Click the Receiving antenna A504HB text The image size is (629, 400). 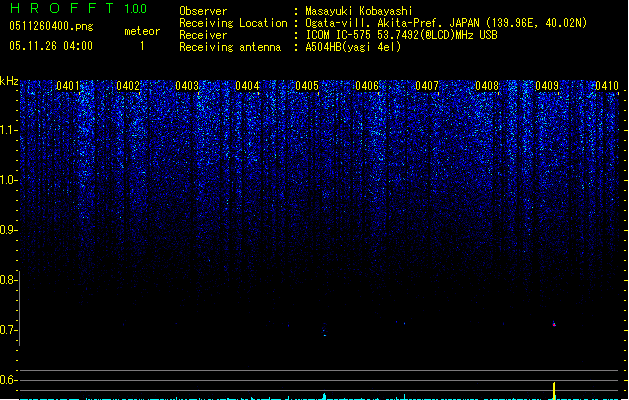tap(353, 47)
